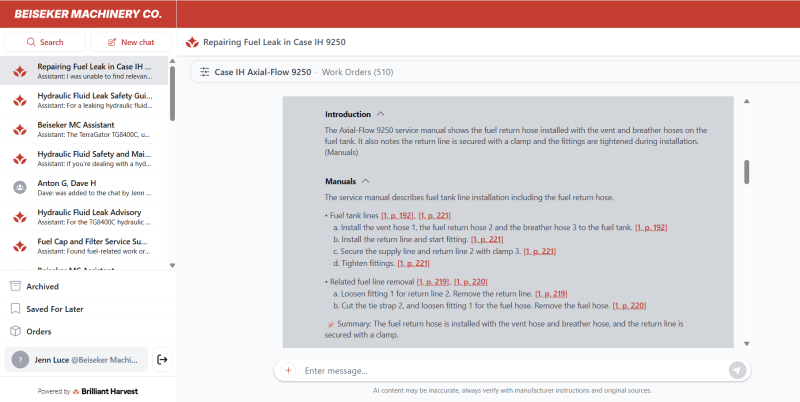Viewport: 800px width, 402px height.
Task: Click the Archived box icon
Action: point(15,286)
